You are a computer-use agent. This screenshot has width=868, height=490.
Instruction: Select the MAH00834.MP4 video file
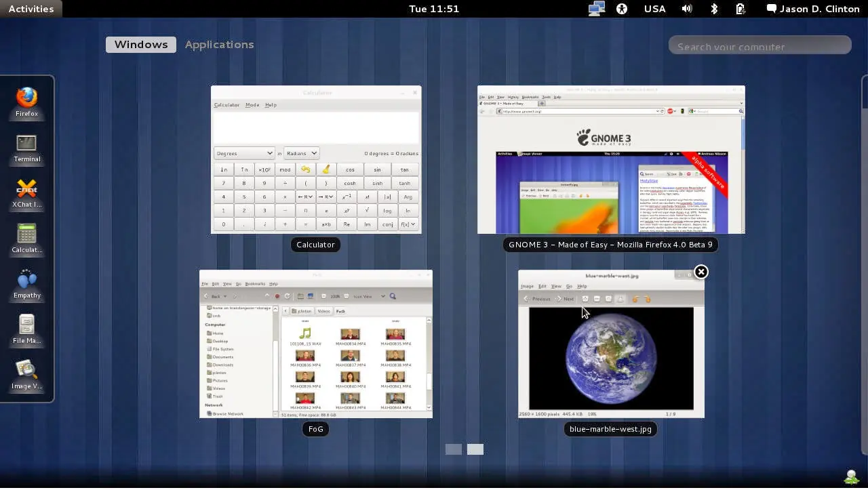coord(350,337)
